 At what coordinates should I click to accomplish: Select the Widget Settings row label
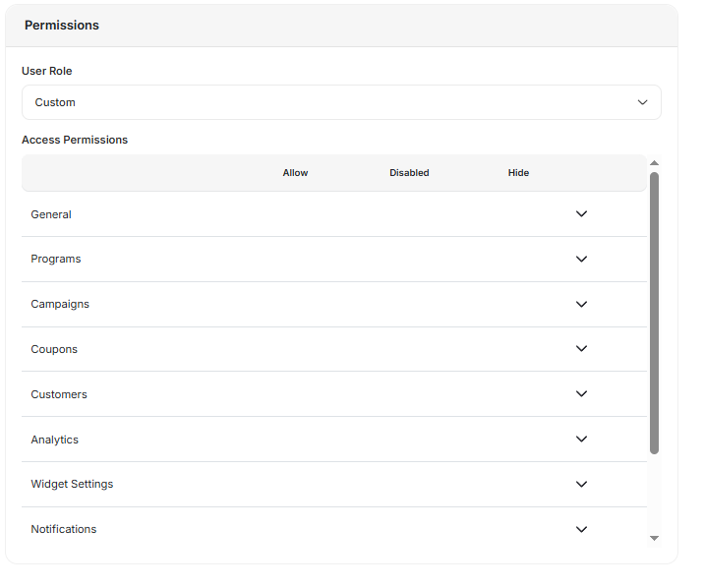[72, 484]
